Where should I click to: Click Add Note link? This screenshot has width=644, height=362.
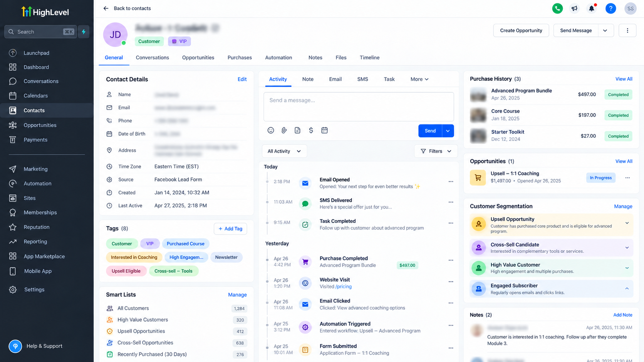[x=622, y=315]
